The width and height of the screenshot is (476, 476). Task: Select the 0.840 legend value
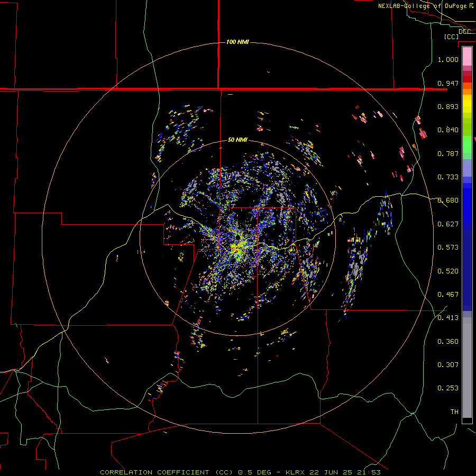[x=448, y=130]
